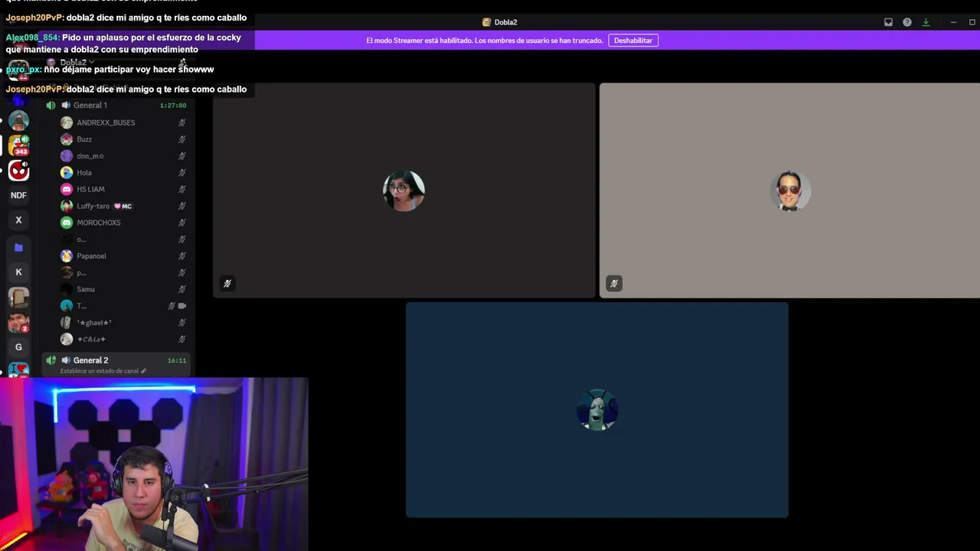Open the Discord inbox icon

(888, 22)
